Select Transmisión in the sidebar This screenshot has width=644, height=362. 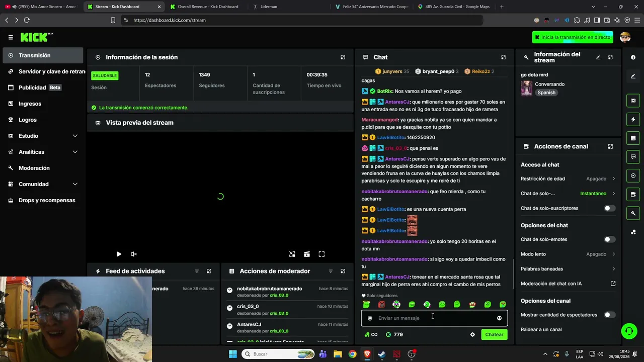(x=43, y=55)
